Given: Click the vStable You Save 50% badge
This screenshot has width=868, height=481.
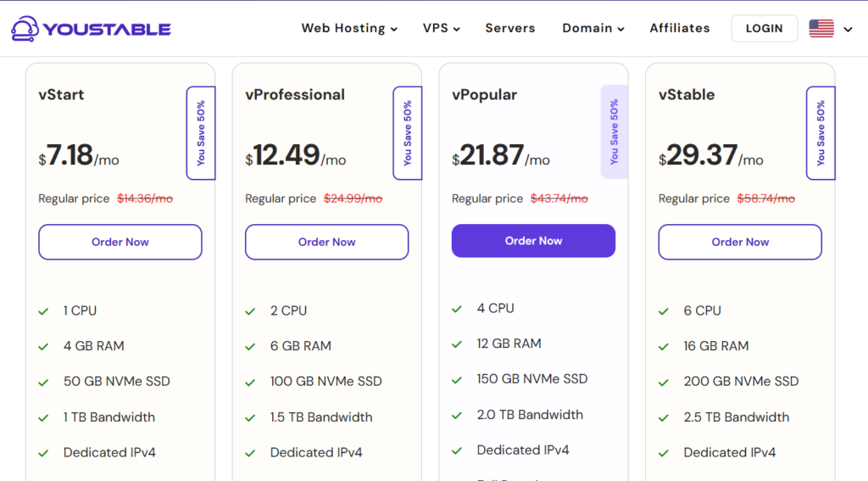Looking at the screenshot, I should [821, 133].
